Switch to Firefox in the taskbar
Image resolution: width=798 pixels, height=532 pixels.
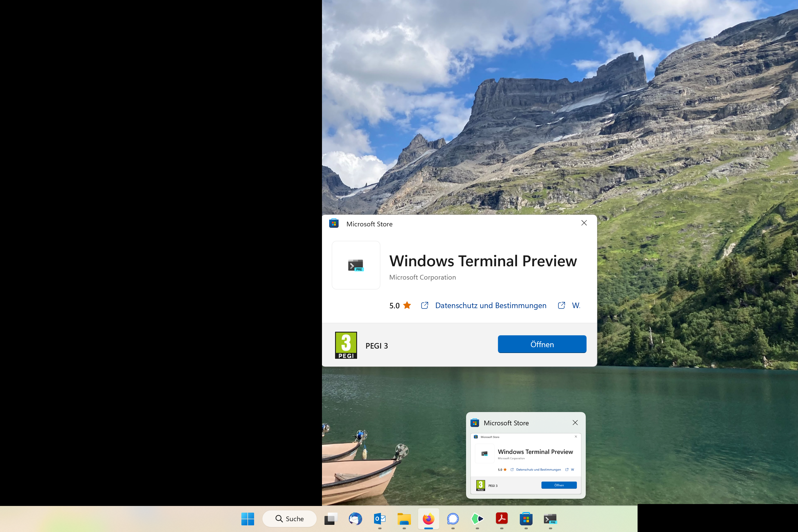429,519
